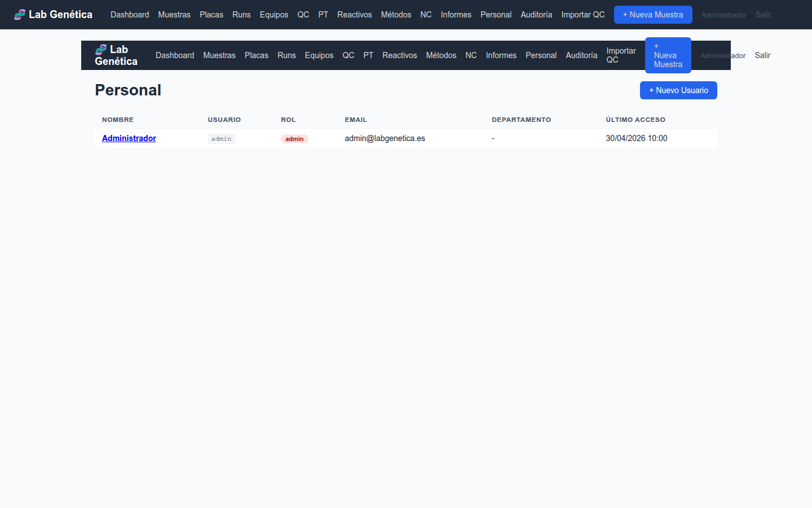Open Dashboard in the second navigation bar

pos(175,55)
